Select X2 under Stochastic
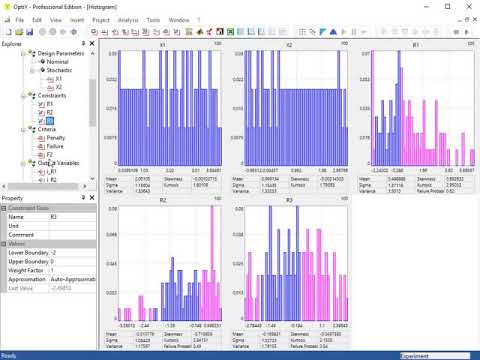The height and width of the screenshot is (360, 480). click(x=59, y=87)
